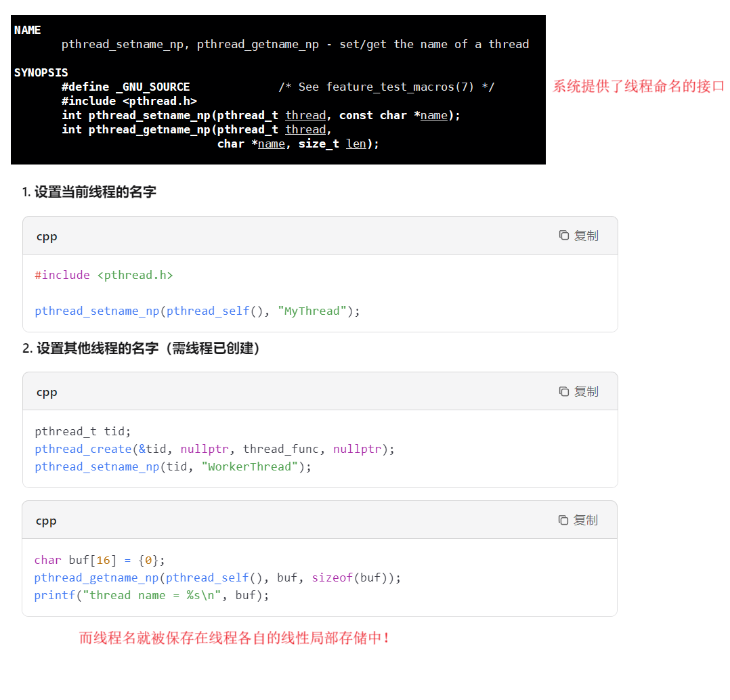Screen dimensions: 730x700
Task: Click the underlined 'name' after 'const char *'
Action: (x=434, y=115)
